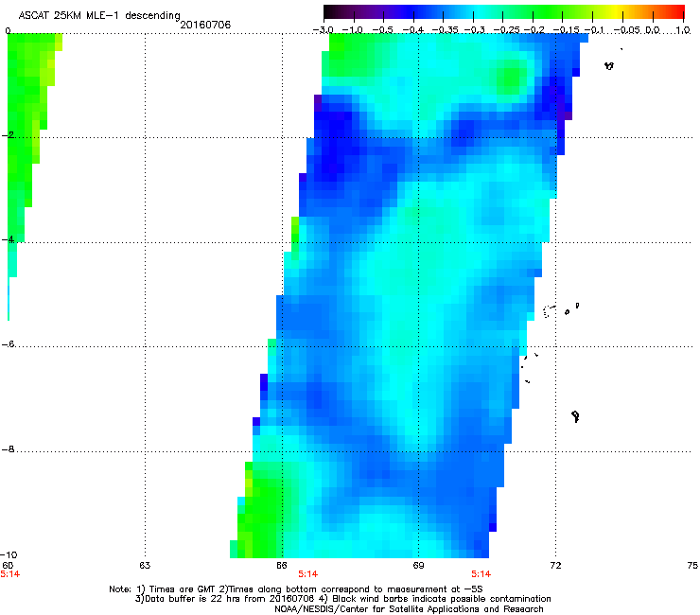The height and width of the screenshot is (615, 700).
Task: Click the title "ASCAT 25KM MLE-1 descending"
Action: point(99,16)
